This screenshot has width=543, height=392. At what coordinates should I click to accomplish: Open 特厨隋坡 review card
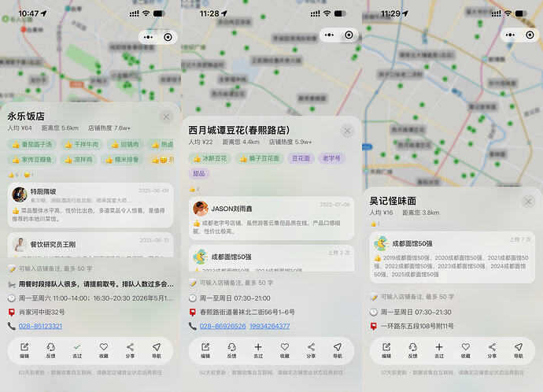pos(90,205)
